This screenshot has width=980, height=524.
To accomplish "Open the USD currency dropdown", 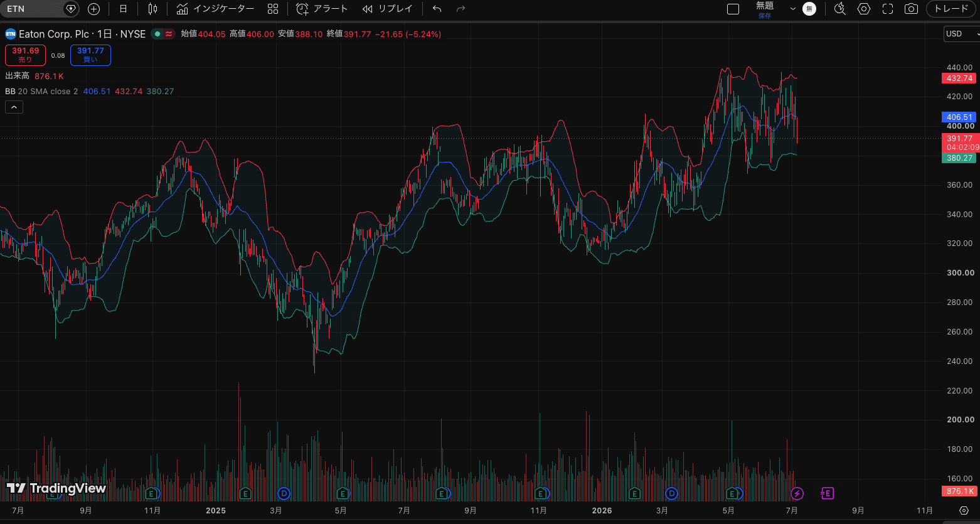I will (x=961, y=34).
